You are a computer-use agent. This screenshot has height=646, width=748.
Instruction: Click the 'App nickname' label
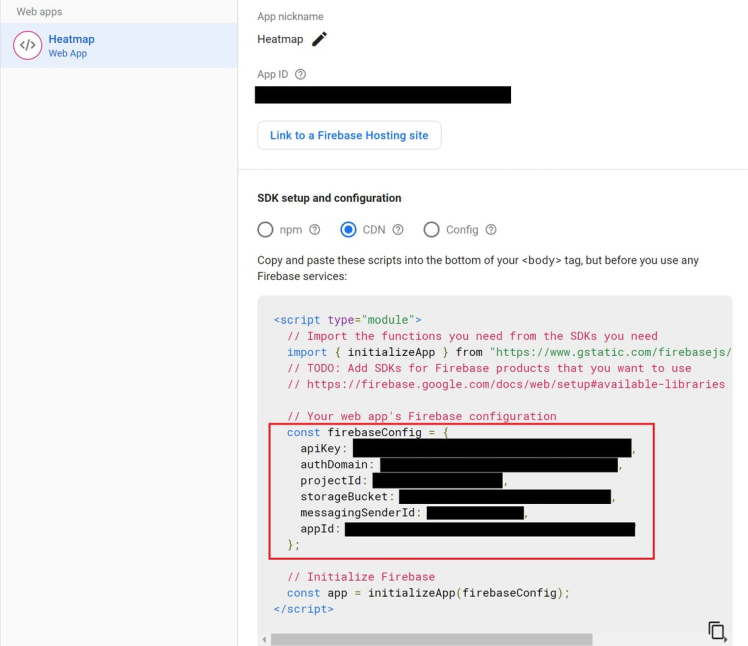[291, 17]
